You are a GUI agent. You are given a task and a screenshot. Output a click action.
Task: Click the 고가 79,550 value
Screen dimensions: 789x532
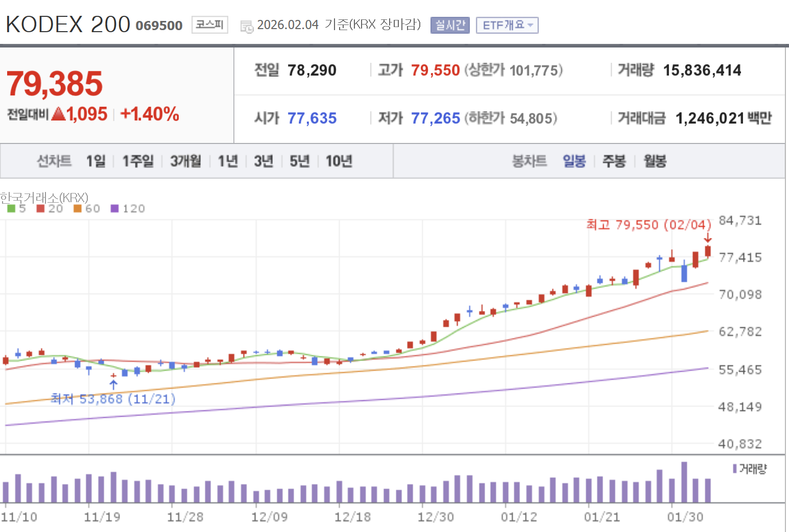(x=436, y=70)
